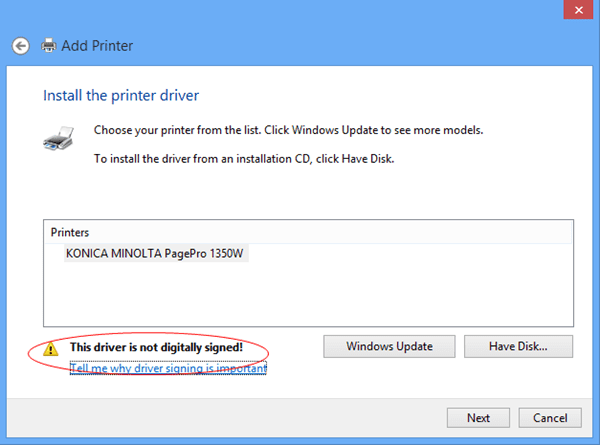This screenshot has height=445, width=600.
Task: Click the 'Install the printer driver' heading
Action: (121, 96)
